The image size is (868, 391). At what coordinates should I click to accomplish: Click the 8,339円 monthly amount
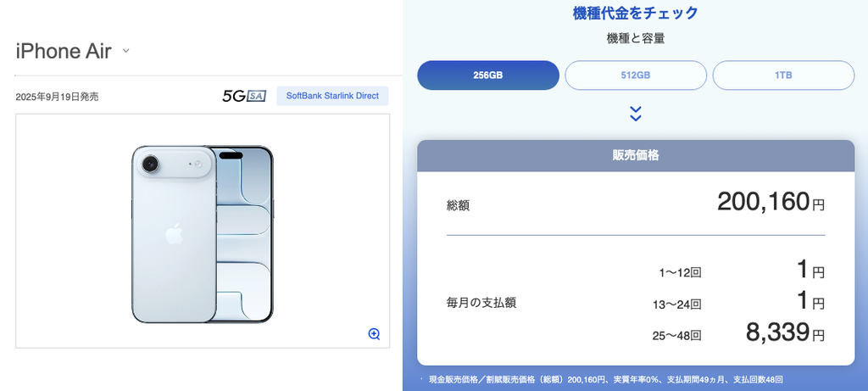(x=784, y=332)
